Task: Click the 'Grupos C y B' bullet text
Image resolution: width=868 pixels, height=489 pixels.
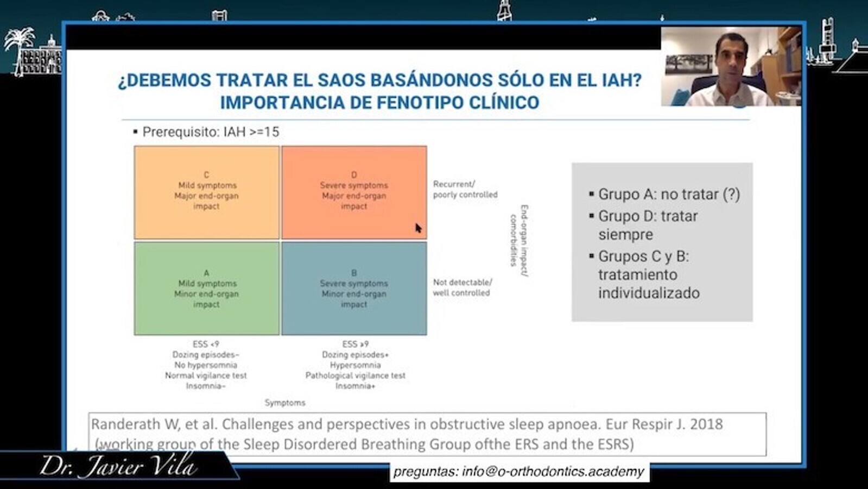Action: 648,274
